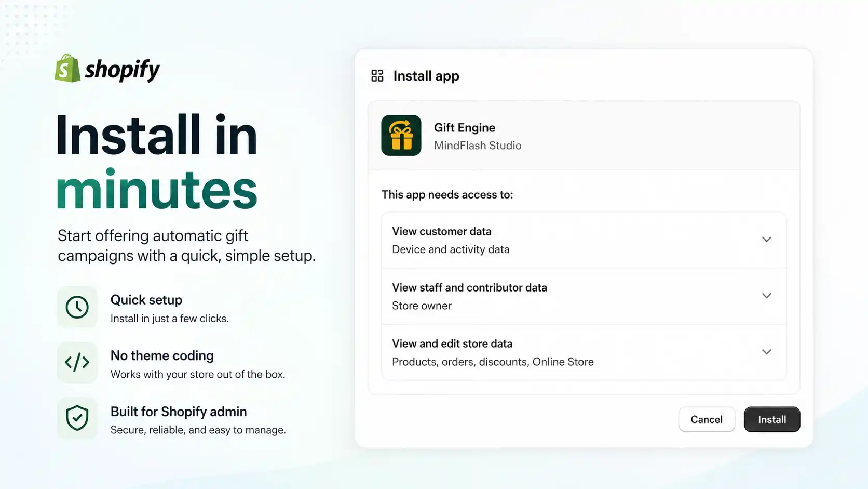The height and width of the screenshot is (489, 868).
Task: Click 'View and edit store data' label
Action: coord(452,343)
